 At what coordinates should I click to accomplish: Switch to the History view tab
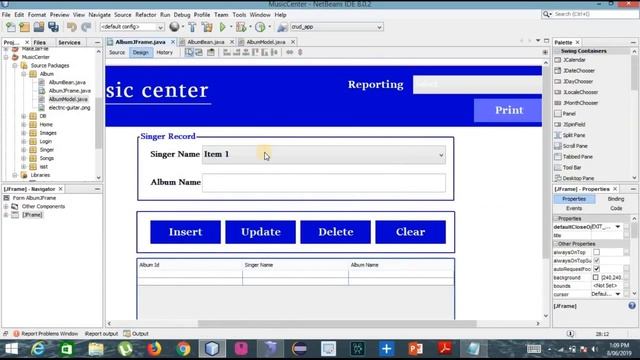(164, 52)
